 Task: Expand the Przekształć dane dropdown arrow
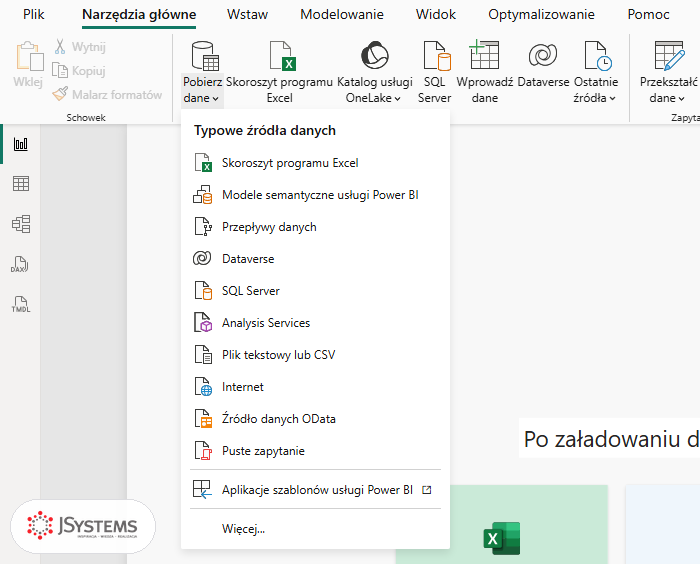(681, 99)
